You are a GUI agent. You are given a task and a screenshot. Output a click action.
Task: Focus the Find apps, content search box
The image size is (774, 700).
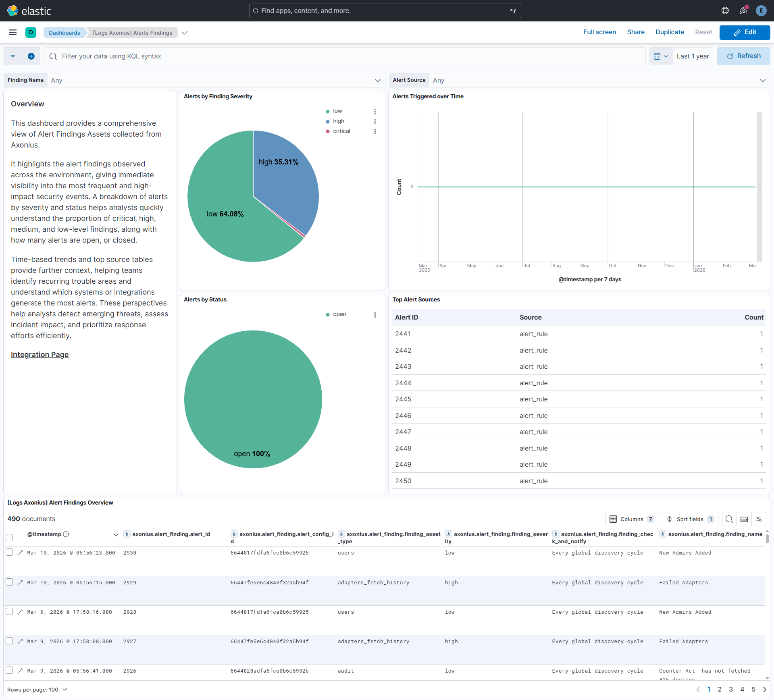pos(385,11)
